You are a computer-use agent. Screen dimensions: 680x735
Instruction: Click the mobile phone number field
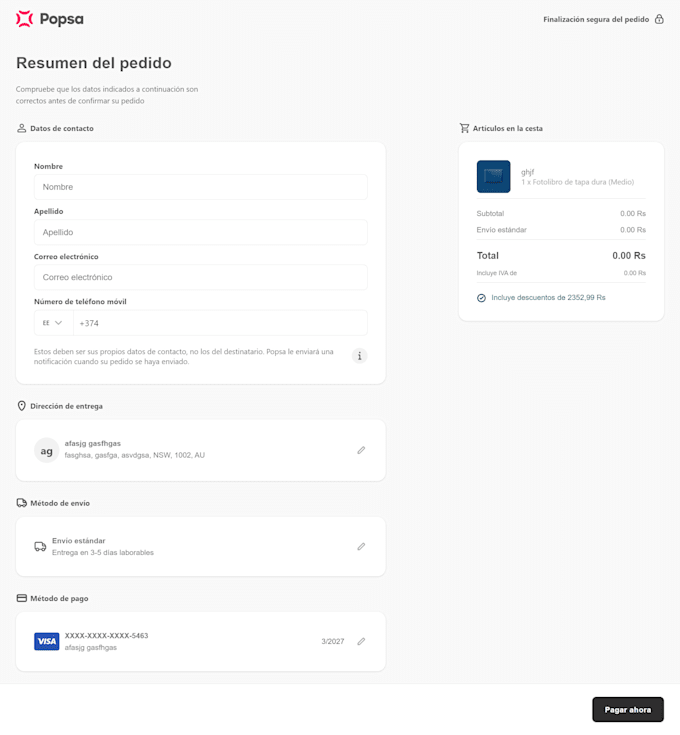coord(220,323)
